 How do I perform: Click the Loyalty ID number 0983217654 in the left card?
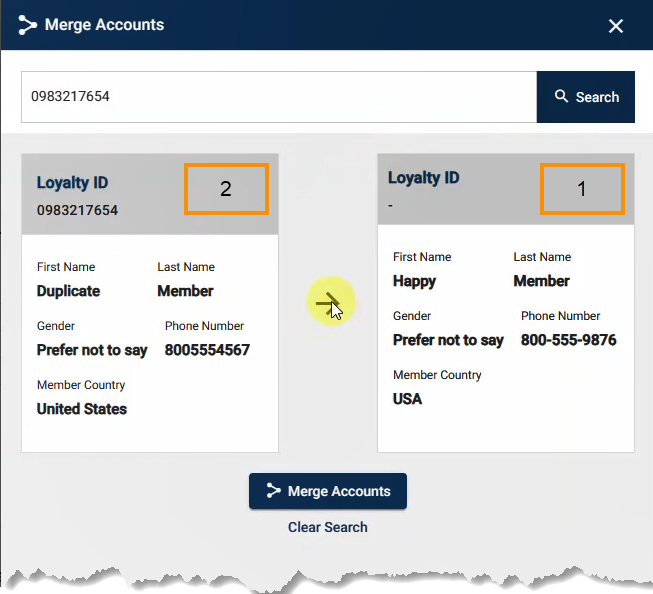tap(77, 210)
